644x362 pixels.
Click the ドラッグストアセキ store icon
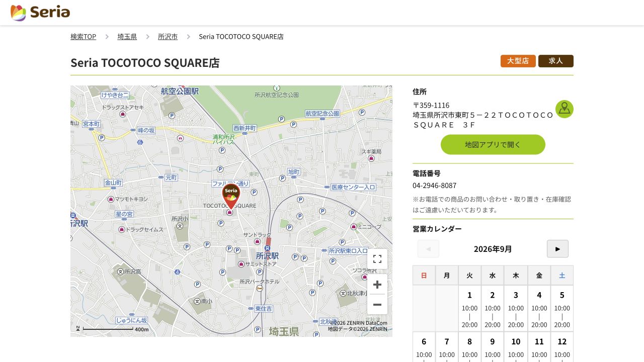(x=123, y=114)
